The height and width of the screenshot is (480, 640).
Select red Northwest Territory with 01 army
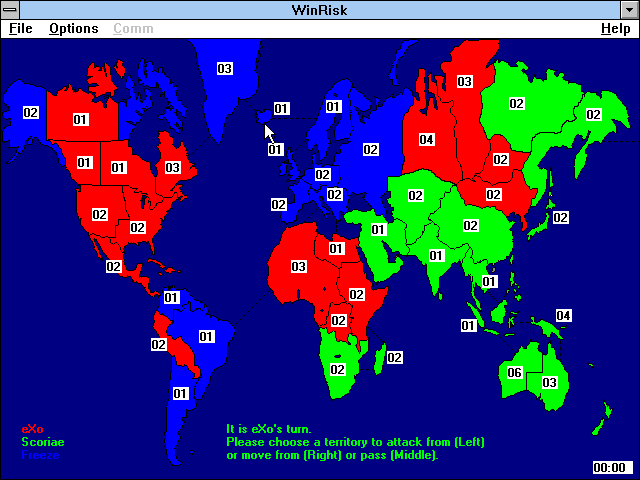click(80, 120)
